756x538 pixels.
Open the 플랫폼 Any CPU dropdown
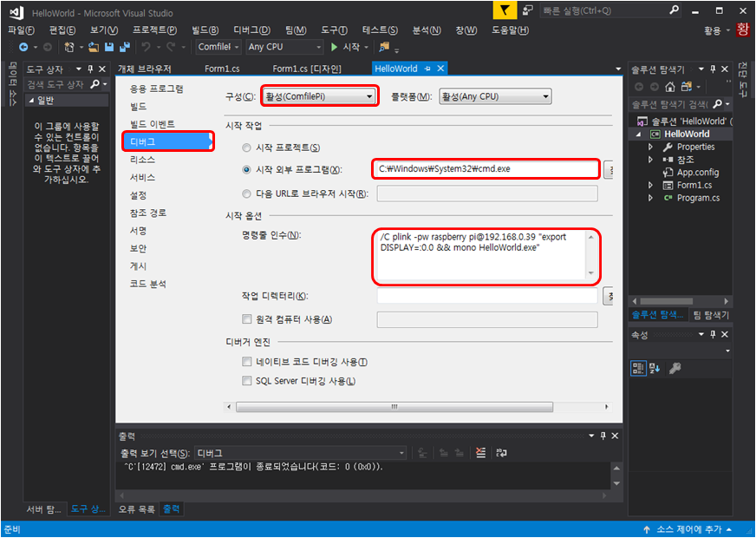click(495, 96)
